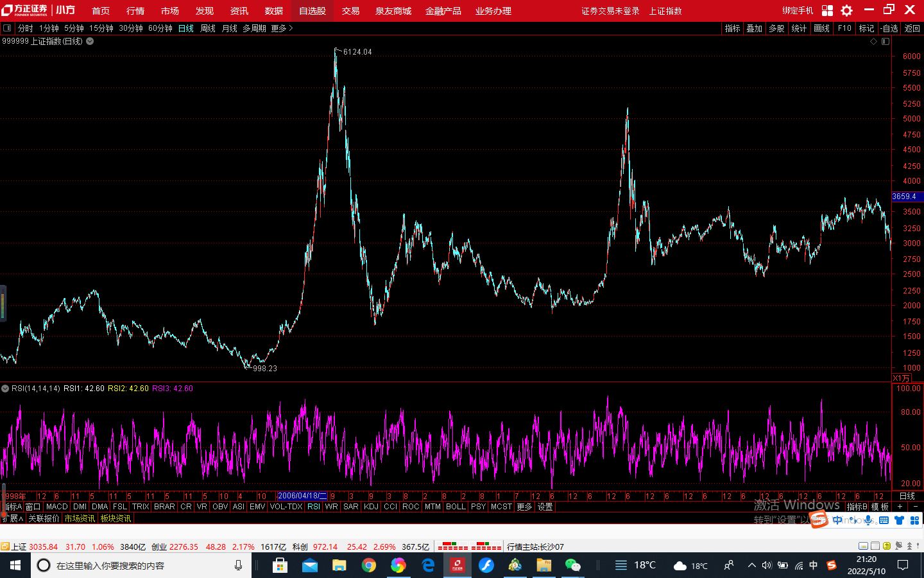Switch to 分时 view
This screenshot has width=924, height=578.
coord(26,28)
